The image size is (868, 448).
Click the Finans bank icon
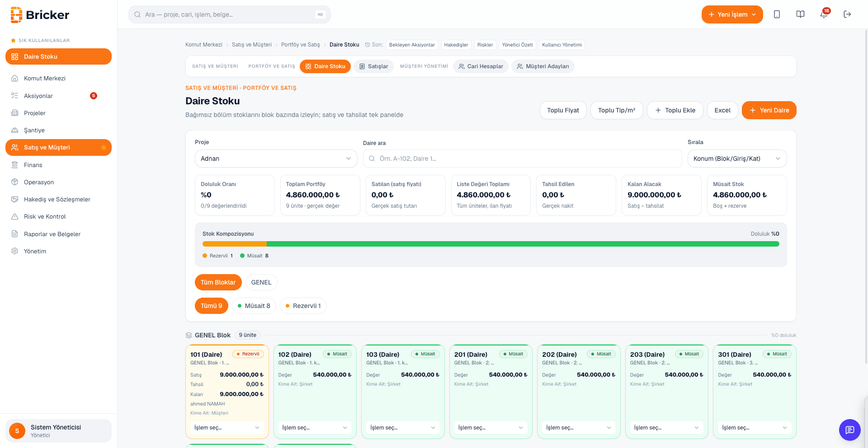(x=15, y=165)
